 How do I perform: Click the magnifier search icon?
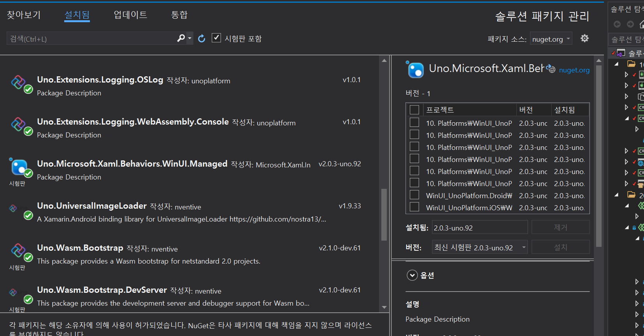[181, 38]
